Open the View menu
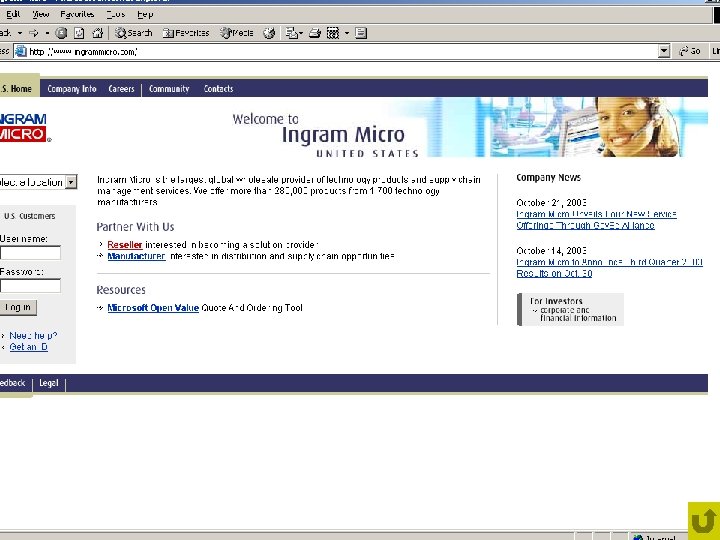Screen dimensions: 720x540 tap(40, 14)
